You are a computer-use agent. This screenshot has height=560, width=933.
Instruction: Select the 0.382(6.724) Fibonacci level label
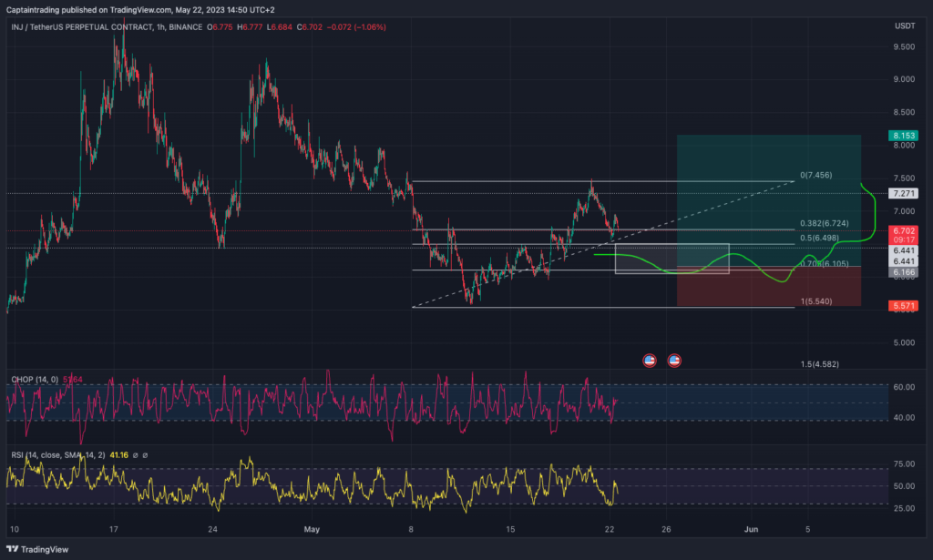pyautogui.click(x=823, y=223)
